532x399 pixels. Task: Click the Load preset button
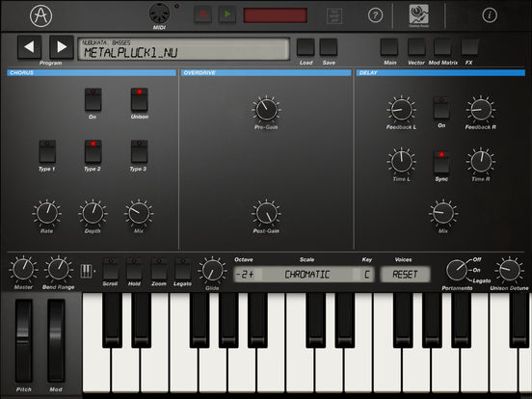click(x=306, y=47)
